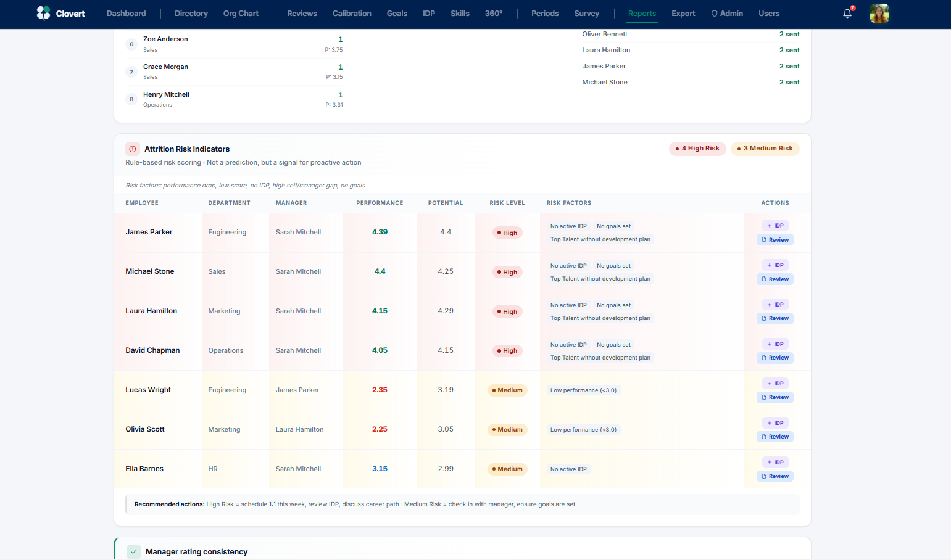This screenshot has width=951, height=560.
Task: Click the Manager rating consistency heading
Action: (x=196, y=552)
